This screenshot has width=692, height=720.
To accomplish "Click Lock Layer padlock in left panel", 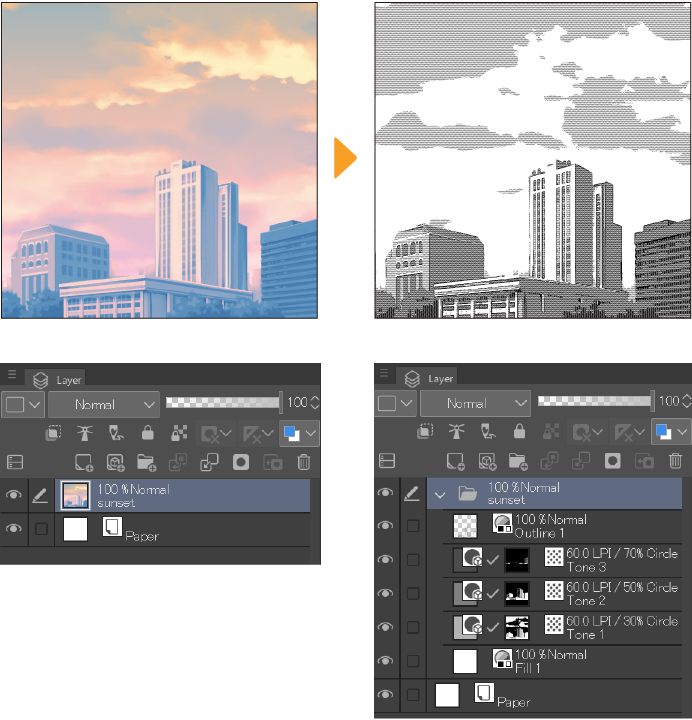I will point(148,433).
